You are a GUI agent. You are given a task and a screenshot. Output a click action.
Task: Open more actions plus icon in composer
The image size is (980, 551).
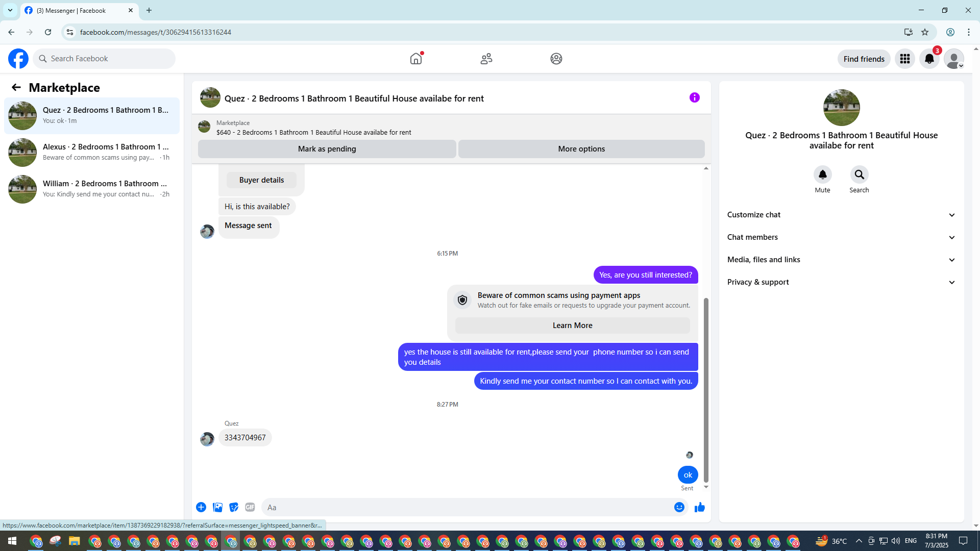tap(201, 507)
